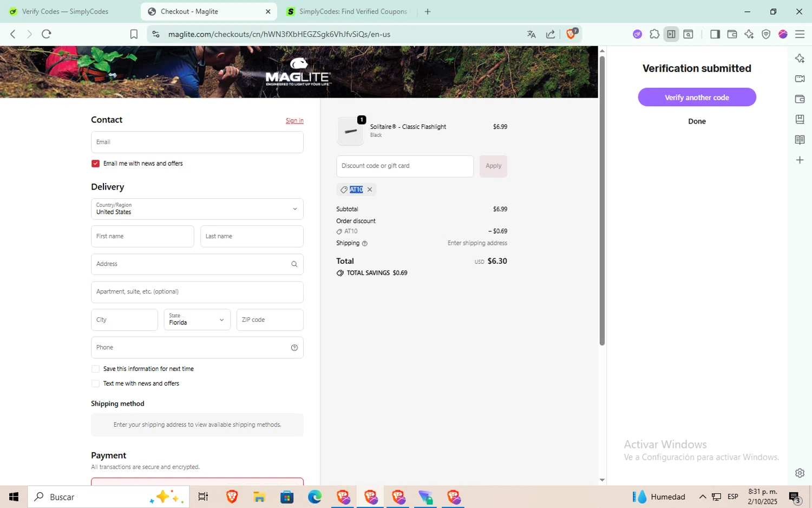Switch to Verify Codes SimplyCodes tab
The width and height of the screenshot is (812, 508).
(x=65, y=11)
